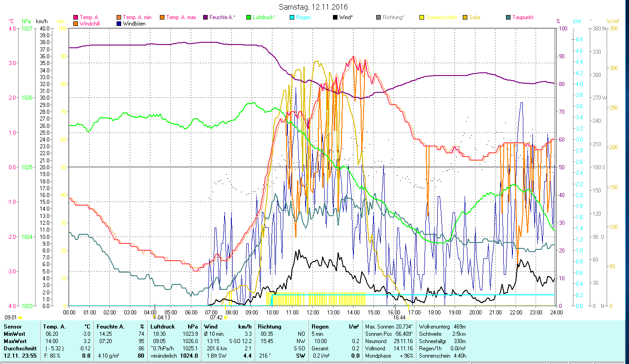Viewport: 629px width, 364px height.
Task: Click the F: 80 % reading
Action: click(x=53, y=356)
